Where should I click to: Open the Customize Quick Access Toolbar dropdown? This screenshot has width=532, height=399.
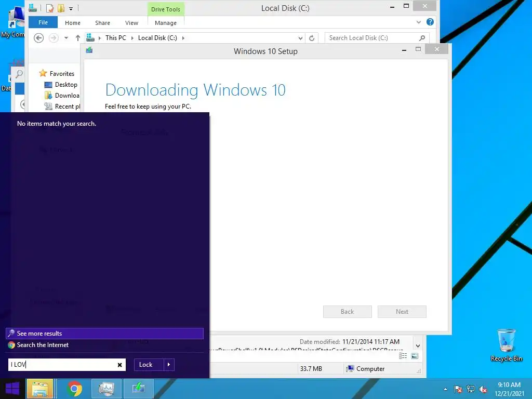point(71,8)
